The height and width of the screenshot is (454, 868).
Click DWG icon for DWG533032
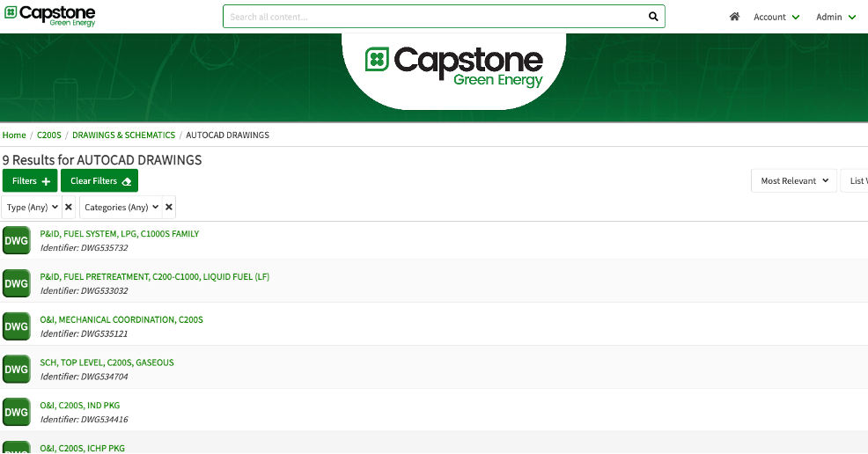pyautogui.click(x=17, y=283)
